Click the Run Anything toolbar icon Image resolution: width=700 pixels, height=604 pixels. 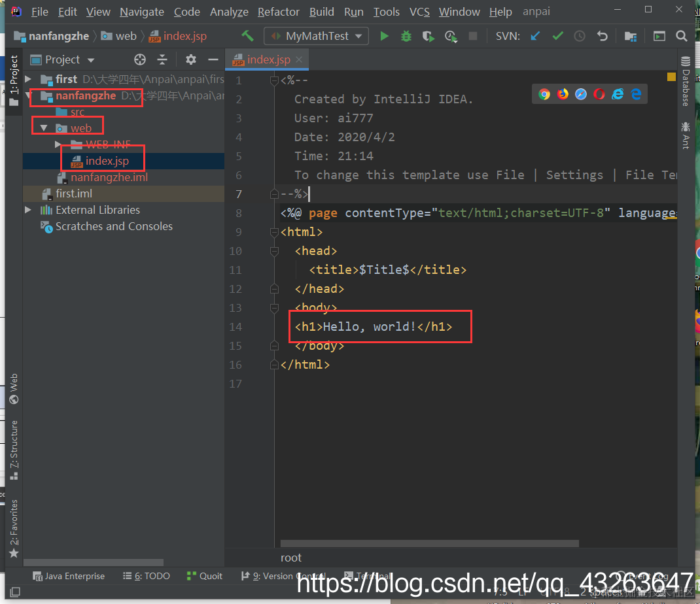tap(659, 36)
